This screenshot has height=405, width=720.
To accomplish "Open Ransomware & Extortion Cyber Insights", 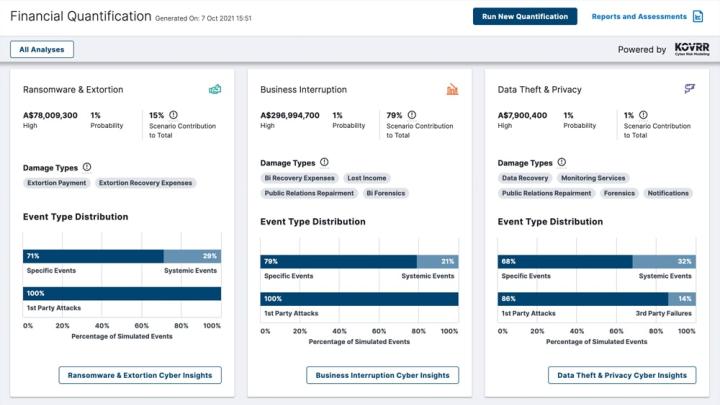I will click(140, 376).
